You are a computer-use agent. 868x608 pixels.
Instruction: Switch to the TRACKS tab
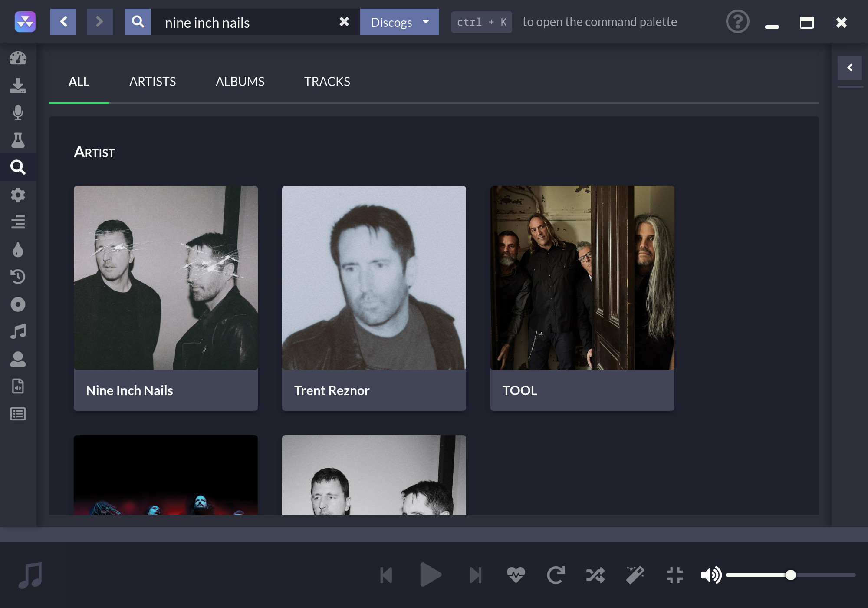tap(326, 80)
